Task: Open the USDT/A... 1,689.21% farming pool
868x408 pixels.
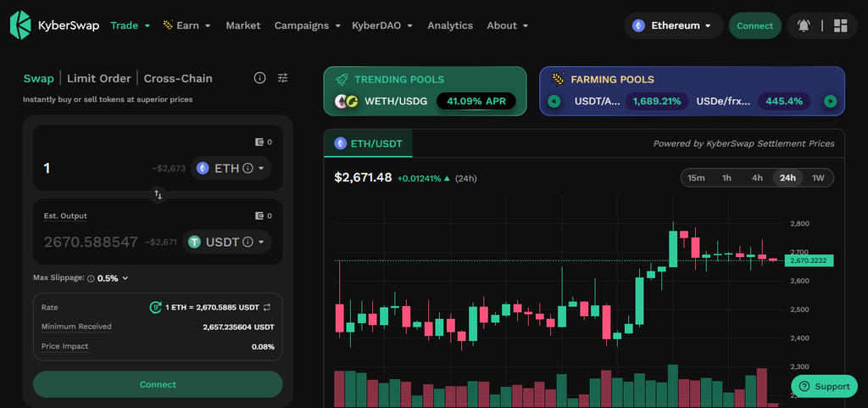Action: 632,101
